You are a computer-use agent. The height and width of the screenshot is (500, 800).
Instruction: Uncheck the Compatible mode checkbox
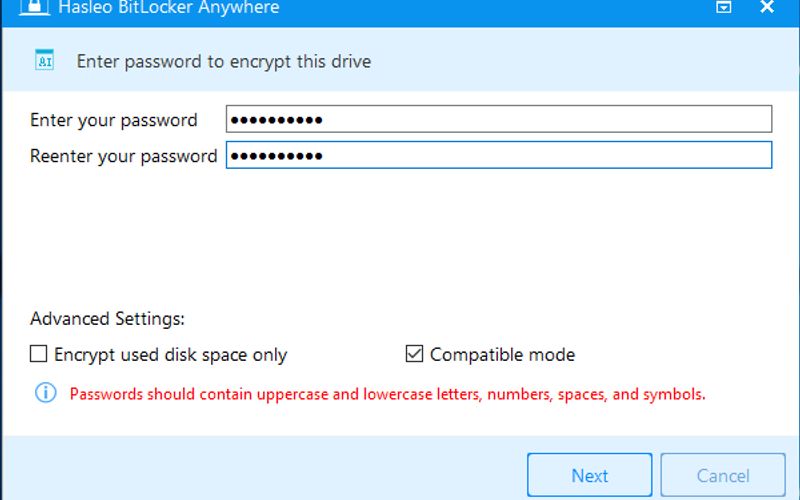click(414, 354)
